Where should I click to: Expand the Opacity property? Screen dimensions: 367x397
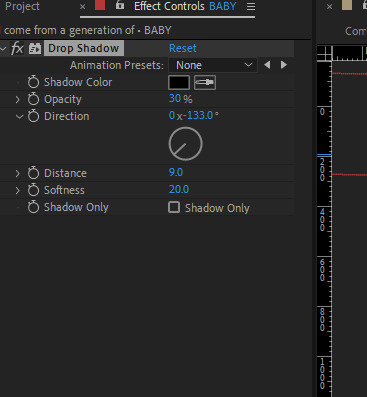pos(18,99)
